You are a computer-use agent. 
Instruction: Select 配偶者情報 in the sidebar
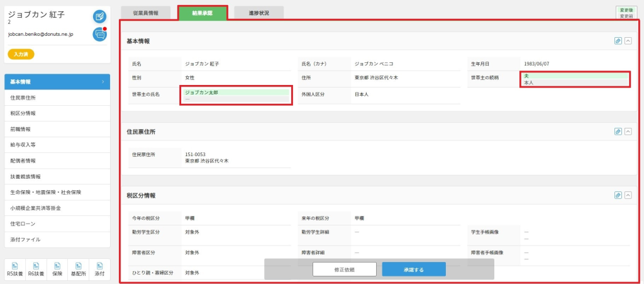point(57,161)
